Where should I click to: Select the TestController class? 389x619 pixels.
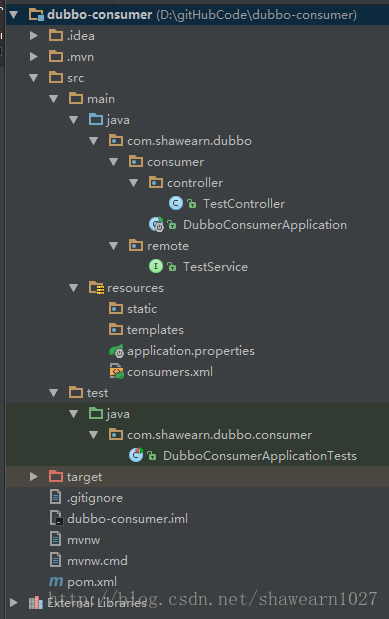244,204
